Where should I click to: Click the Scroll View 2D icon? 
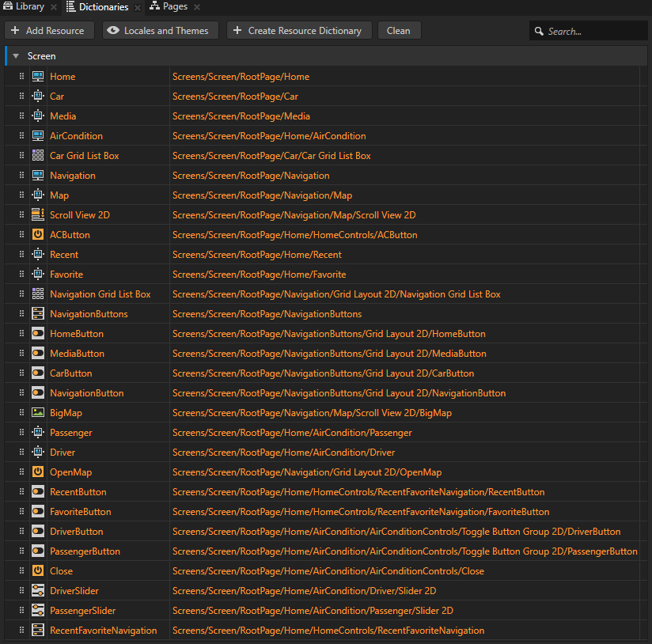tap(38, 215)
